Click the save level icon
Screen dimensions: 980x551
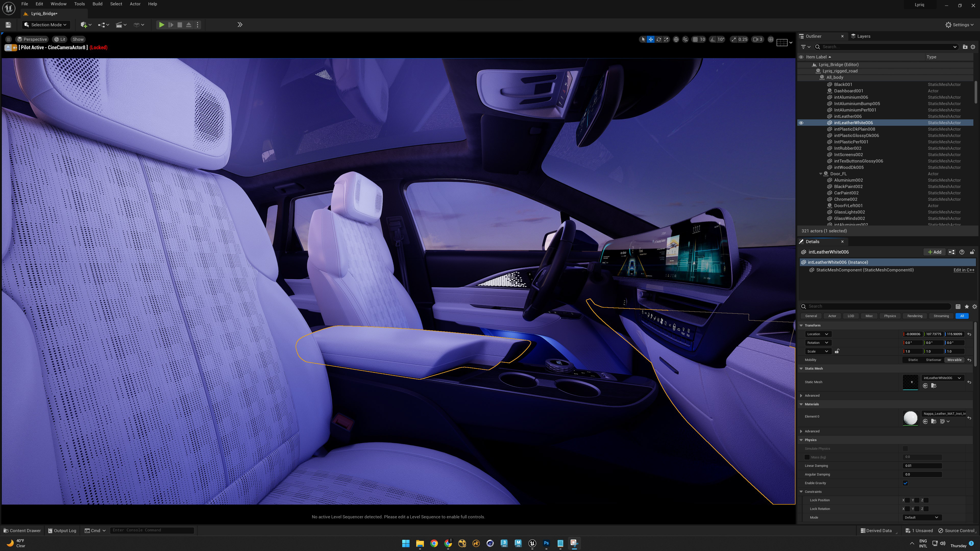pos(8,25)
